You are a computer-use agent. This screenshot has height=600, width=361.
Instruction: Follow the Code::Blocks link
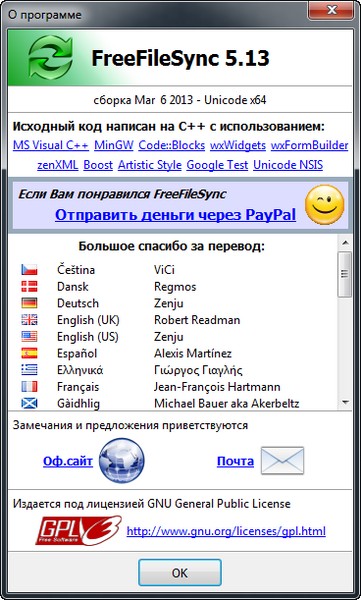[x=172, y=145]
